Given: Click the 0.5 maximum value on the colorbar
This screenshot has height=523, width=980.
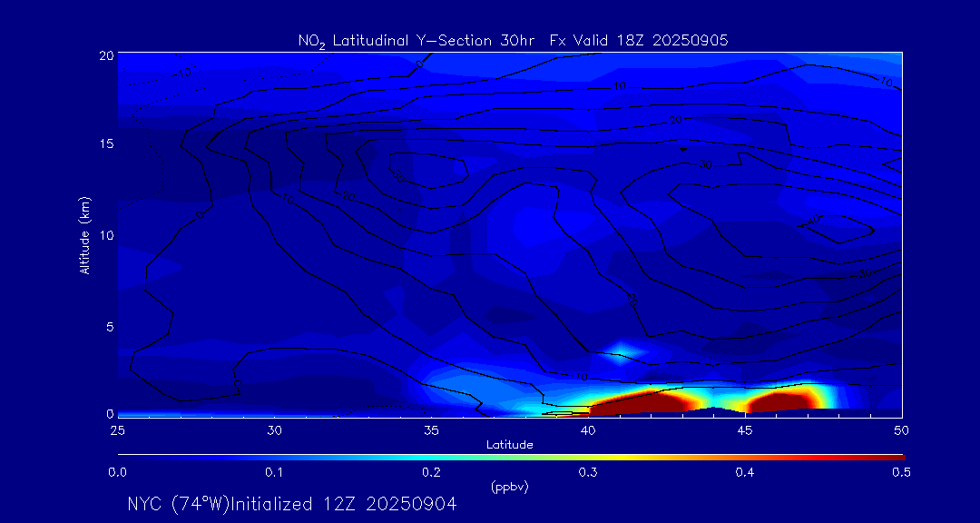Looking at the screenshot, I should (x=901, y=472).
